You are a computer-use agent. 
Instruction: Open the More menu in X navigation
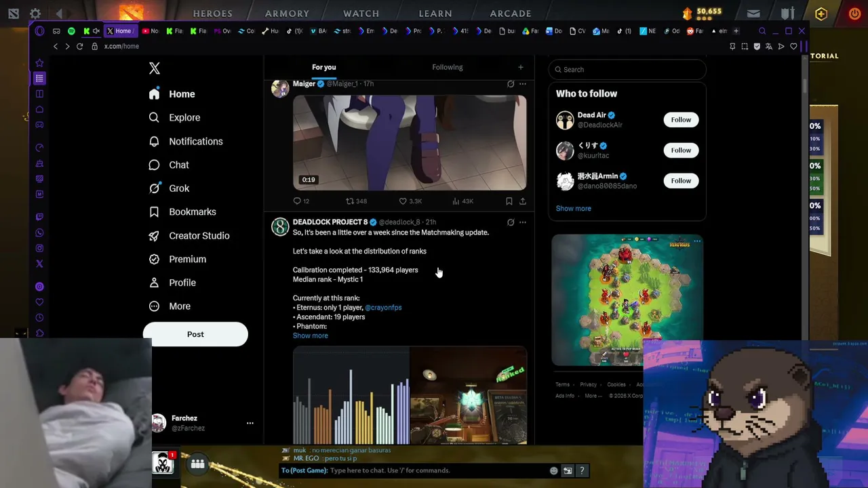coord(170,306)
